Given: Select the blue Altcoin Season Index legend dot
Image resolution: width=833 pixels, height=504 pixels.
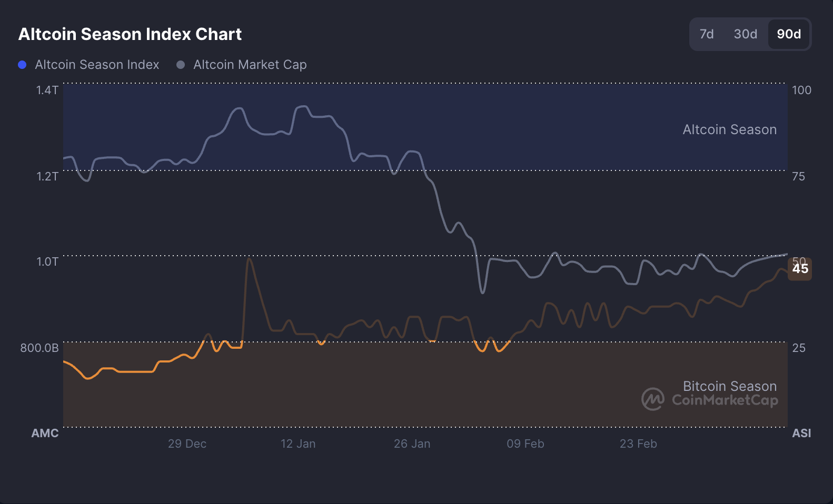Looking at the screenshot, I should click(x=22, y=64).
